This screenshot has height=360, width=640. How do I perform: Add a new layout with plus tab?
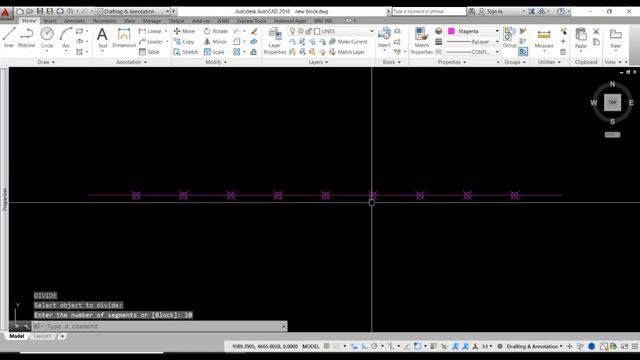coord(62,336)
